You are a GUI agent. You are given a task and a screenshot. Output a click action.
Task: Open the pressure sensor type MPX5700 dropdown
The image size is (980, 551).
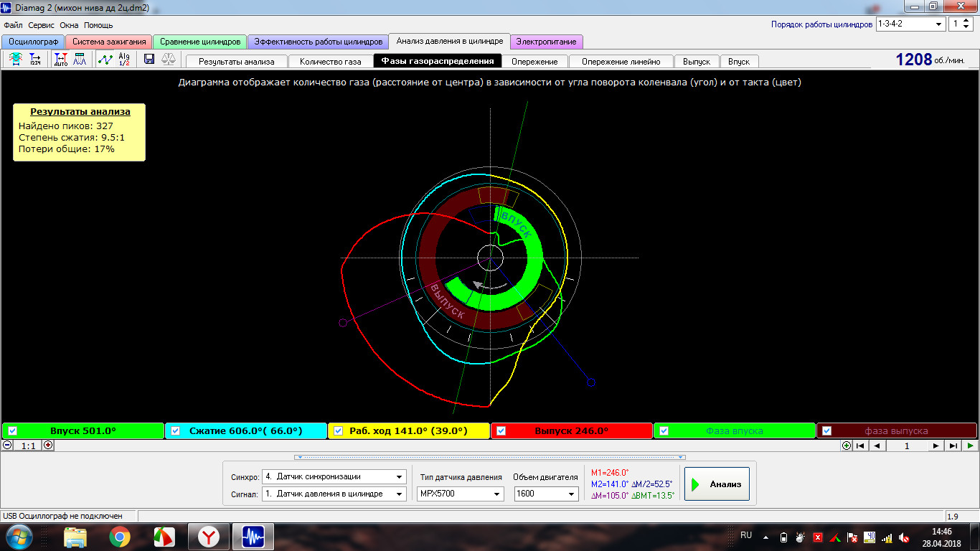click(x=460, y=494)
